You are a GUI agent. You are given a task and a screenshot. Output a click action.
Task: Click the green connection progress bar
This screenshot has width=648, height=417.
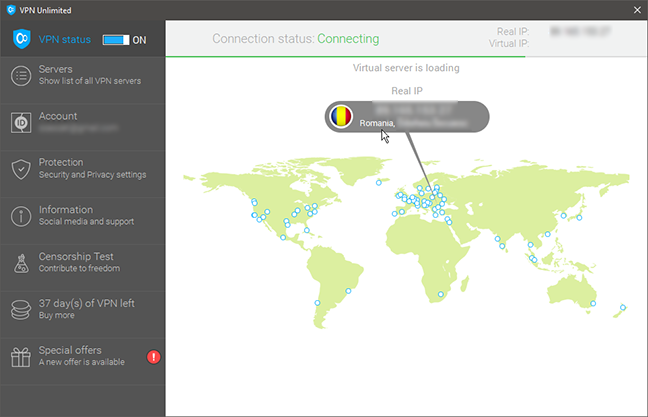[x=345, y=56]
